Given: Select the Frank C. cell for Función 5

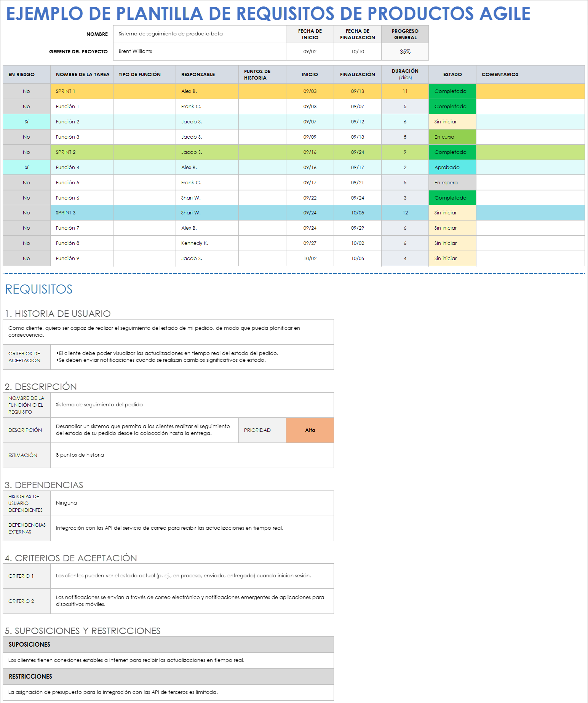Looking at the screenshot, I should 207,183.
